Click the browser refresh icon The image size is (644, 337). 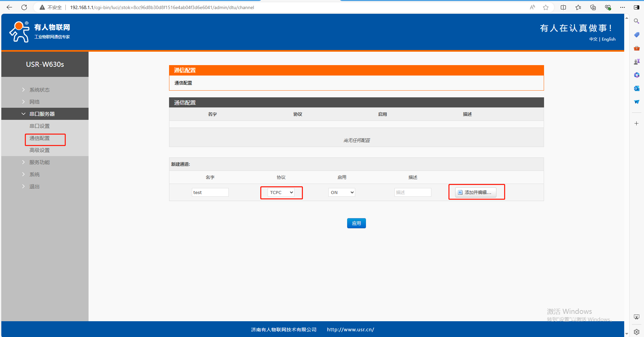(x=24, y=7)
